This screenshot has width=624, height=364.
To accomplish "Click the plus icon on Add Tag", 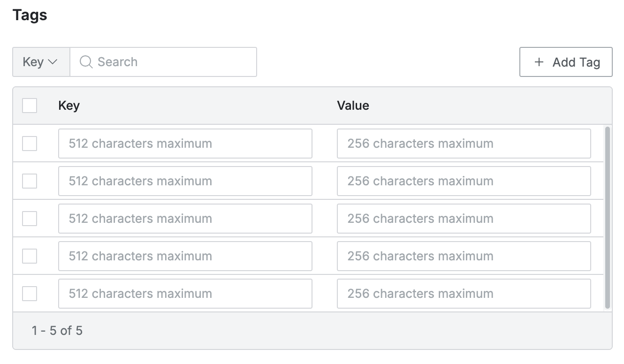I will [x=539, y=62].
